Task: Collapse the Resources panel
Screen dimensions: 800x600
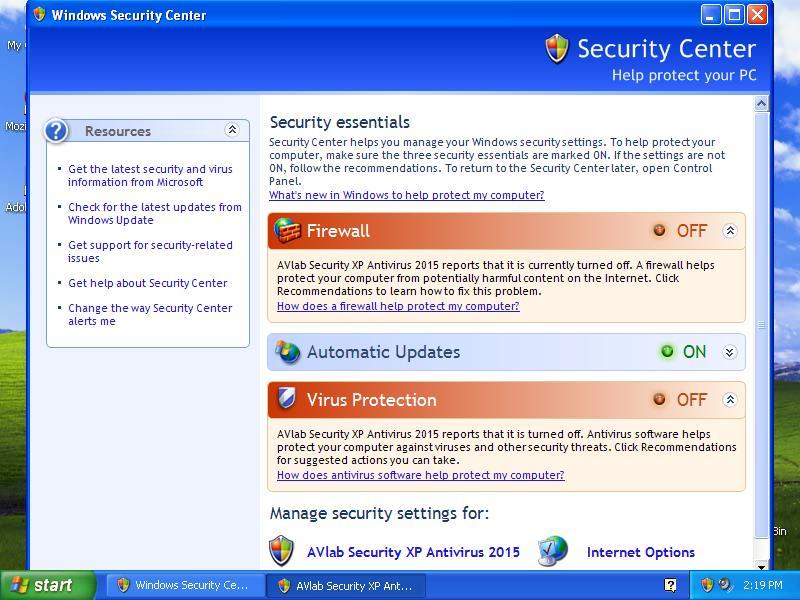Action: [232, 130]
